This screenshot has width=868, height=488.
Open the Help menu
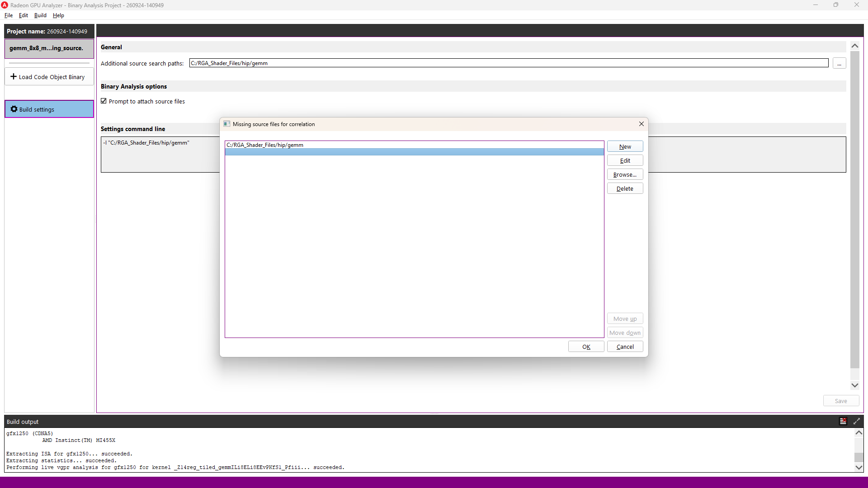58,15
